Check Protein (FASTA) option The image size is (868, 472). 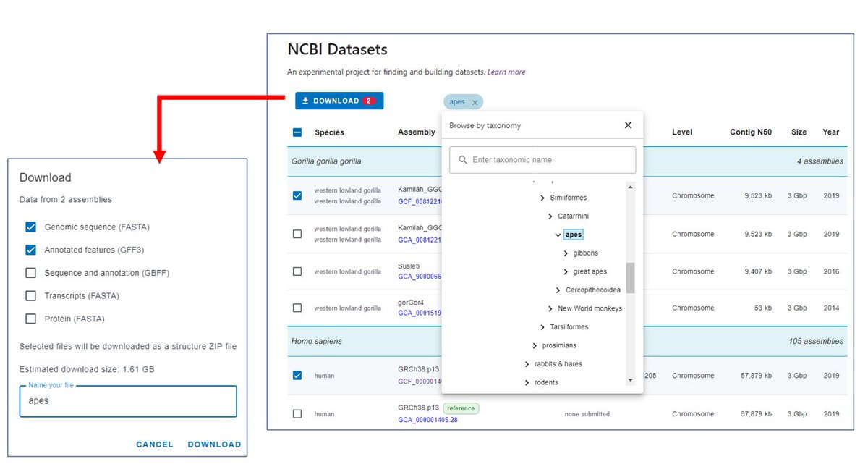pyautogui.click(x=30, y=319)
